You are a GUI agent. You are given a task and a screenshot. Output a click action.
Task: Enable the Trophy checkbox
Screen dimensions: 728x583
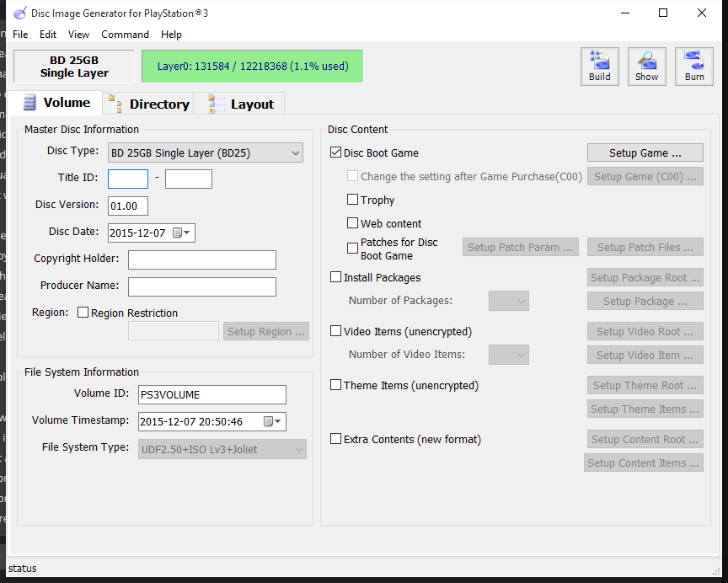pos(353,200)
